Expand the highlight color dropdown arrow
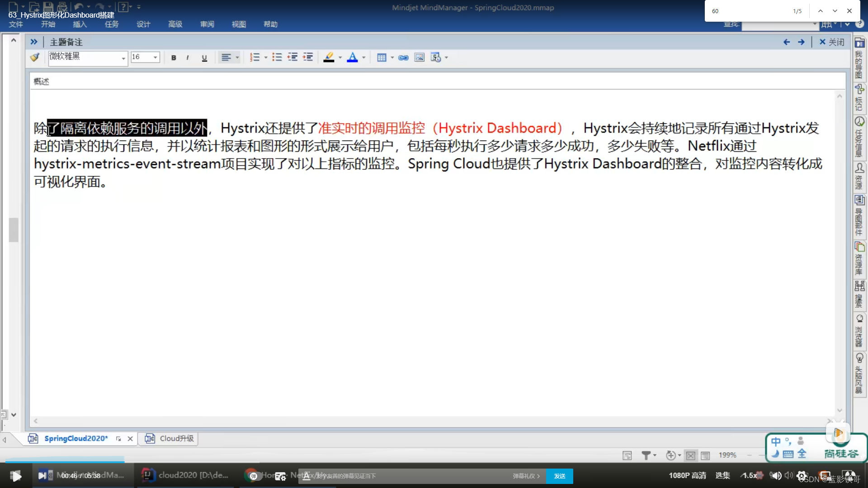 tap(340, 57)
